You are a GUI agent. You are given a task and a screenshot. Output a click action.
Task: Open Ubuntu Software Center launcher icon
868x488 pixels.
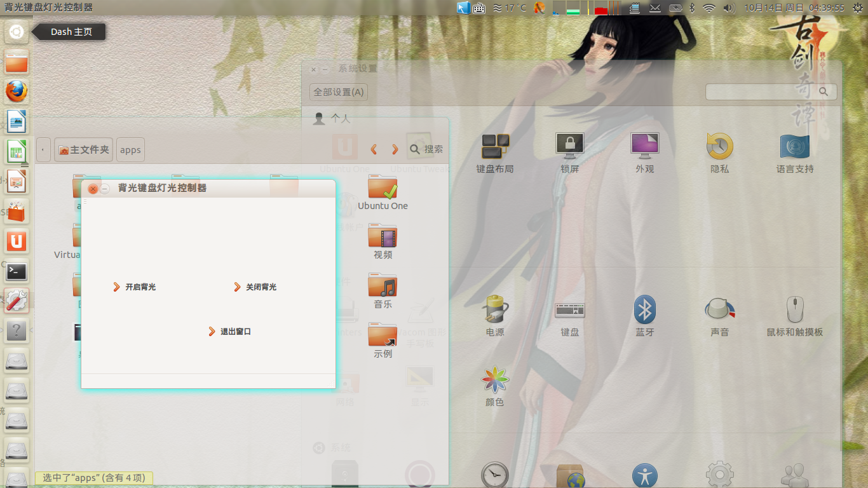tap(17, 211)
